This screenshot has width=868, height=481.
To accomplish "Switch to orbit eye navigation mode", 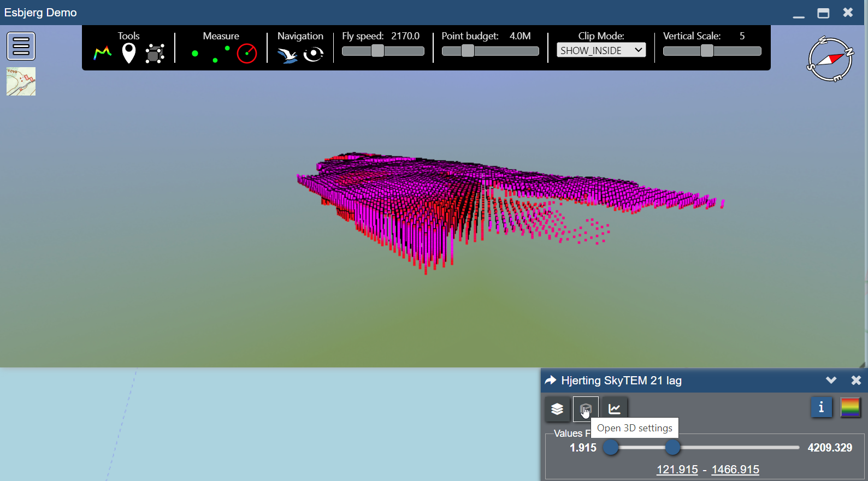I will coord(314,55).
